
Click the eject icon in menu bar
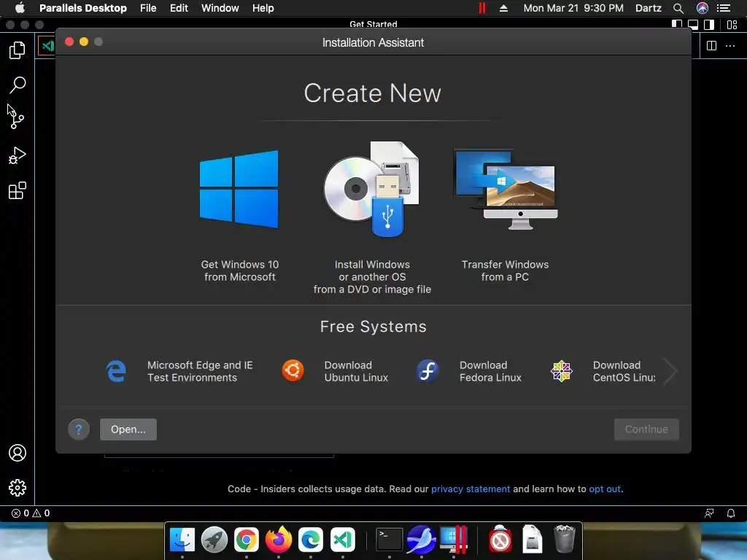pyautogui.click(x=503, y=8)
